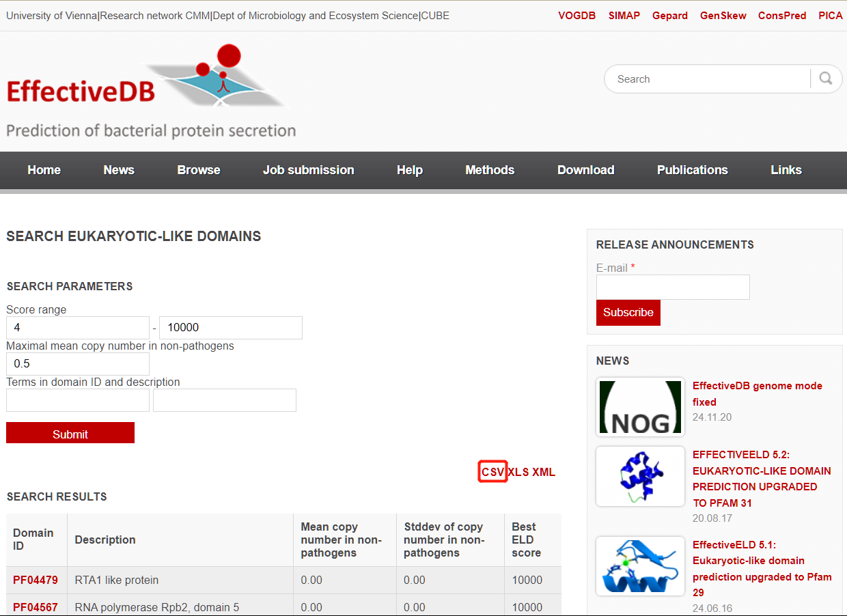Focus the site Search field

coord(710,79)
